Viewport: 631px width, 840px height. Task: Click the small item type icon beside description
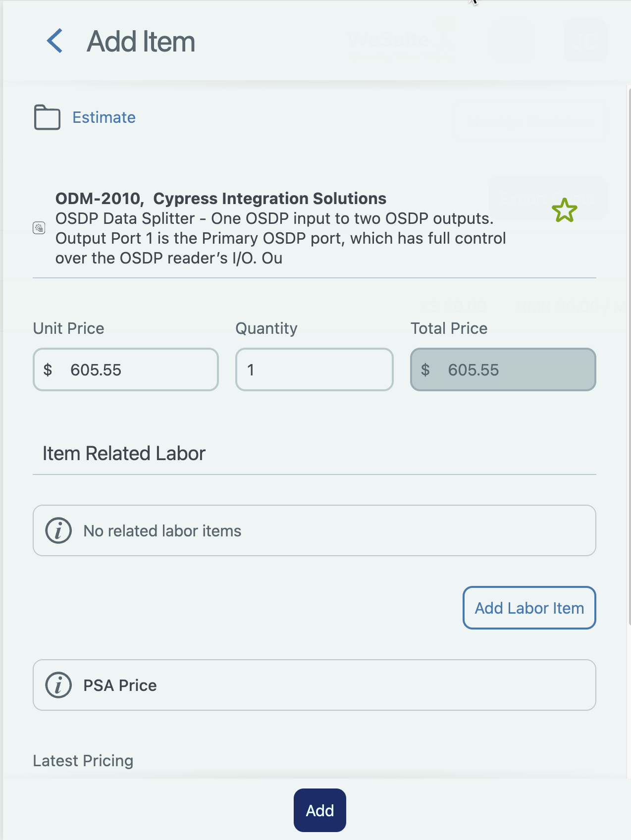pos(39,228)
